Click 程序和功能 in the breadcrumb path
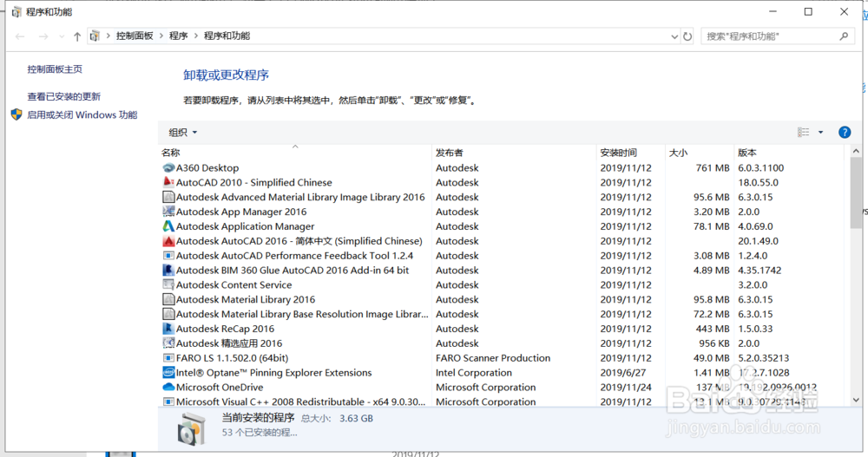868x457 pixels. tap(227, 36)
